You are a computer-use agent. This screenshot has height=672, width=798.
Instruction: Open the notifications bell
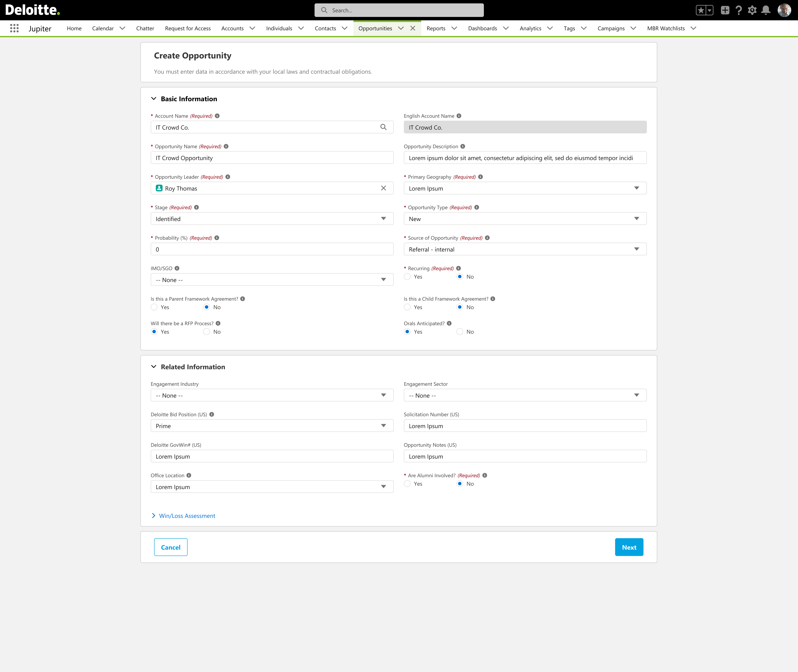[766, 10]
